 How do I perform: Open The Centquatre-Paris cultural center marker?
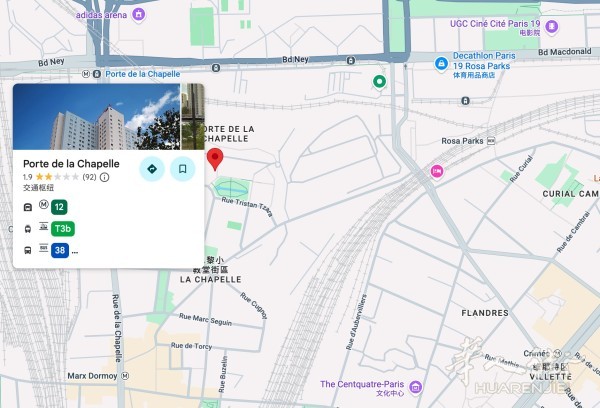(416, 387)
